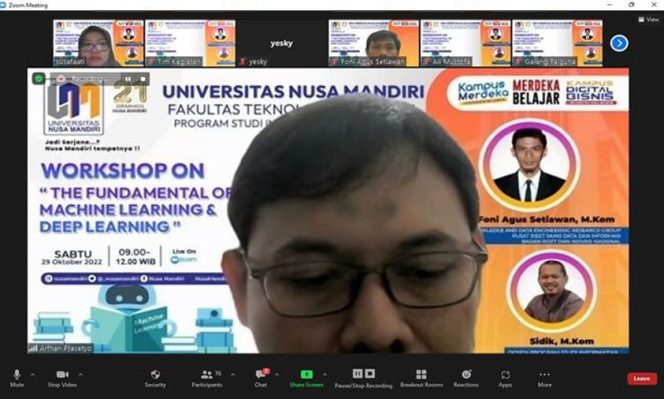Expand share options arrow beside Share Screen
664x399 pixels.
pyautogui.click(x=325, y=374)
